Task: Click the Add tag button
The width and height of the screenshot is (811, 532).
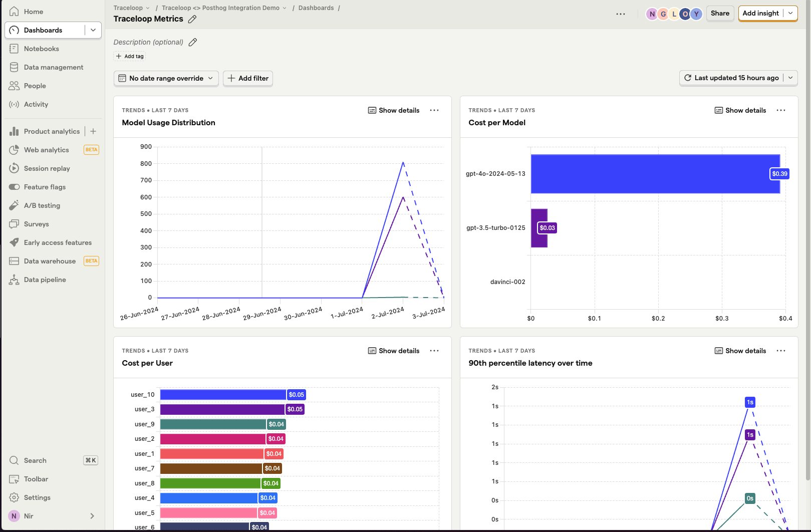Action: [130, 56]
